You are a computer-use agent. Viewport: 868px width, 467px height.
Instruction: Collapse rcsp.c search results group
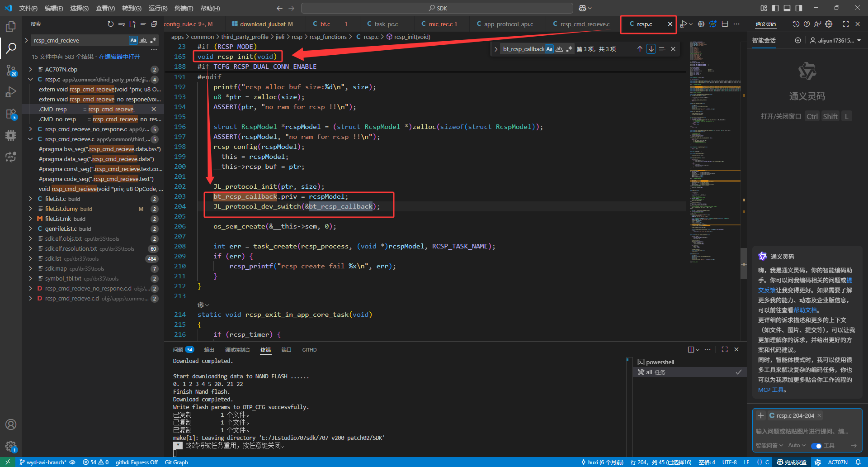(x=30, y=79)
